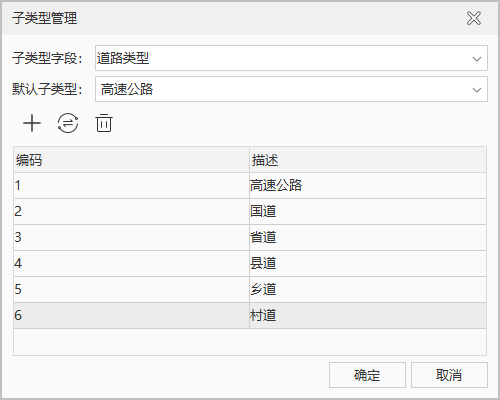Select the 编码 column header
Screen dimensions: 500x400
click(131, 160)
